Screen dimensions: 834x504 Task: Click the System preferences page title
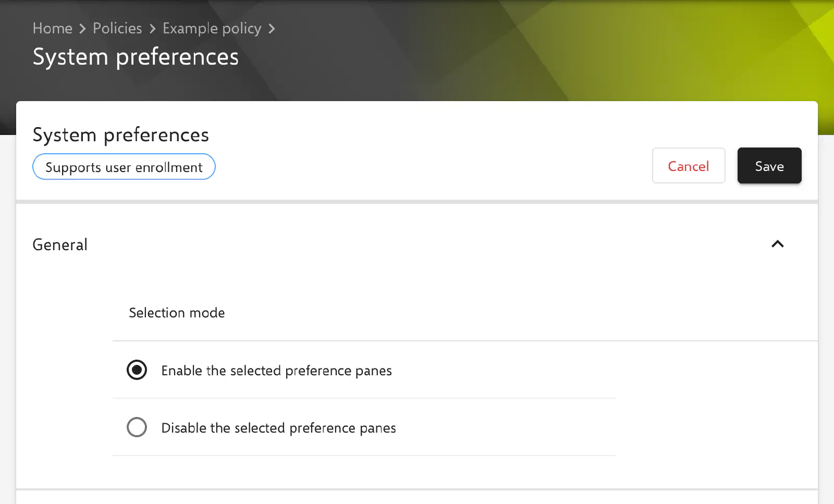[x=136, y=57]
